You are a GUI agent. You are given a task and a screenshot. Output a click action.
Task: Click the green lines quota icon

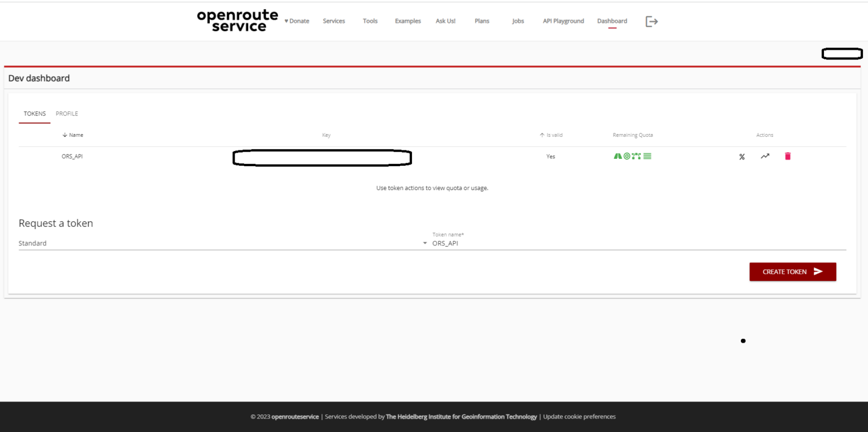tap(648, 157)
